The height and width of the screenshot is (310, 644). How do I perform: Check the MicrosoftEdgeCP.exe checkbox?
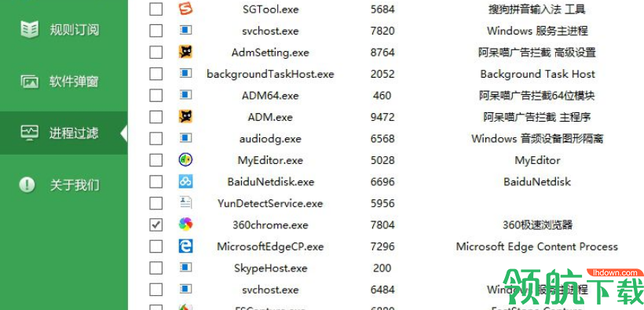tap(156, 246)
